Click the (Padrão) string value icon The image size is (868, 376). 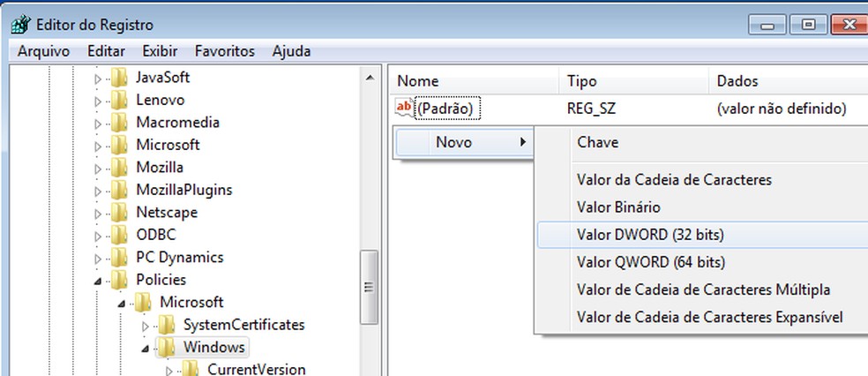click(404, 108)
